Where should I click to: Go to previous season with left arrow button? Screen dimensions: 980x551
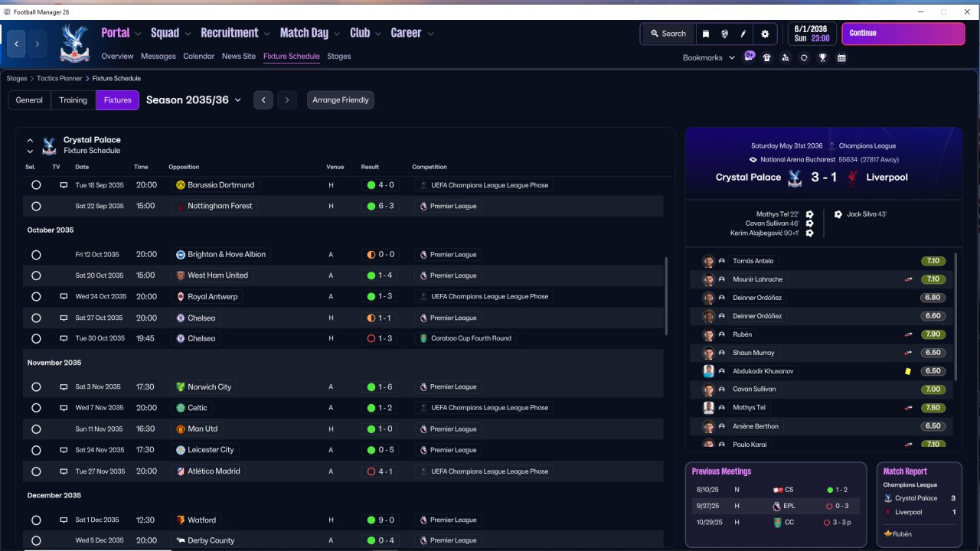[263, 100]
